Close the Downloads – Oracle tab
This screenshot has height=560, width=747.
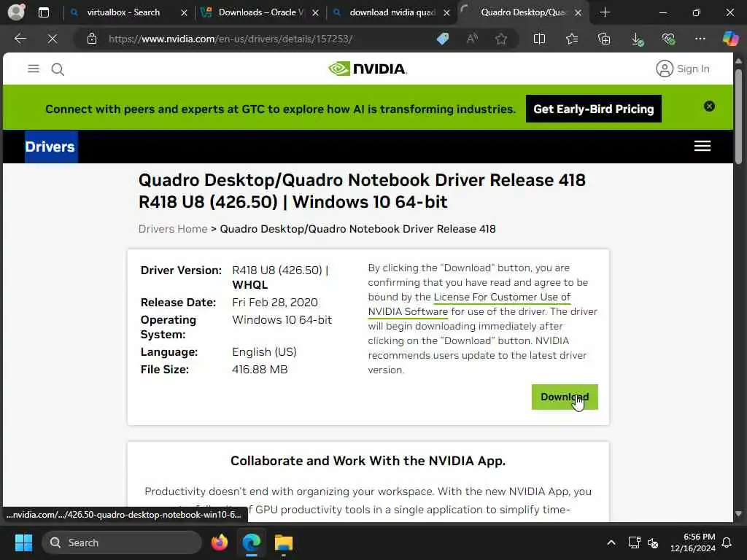[x=315, y=13]
